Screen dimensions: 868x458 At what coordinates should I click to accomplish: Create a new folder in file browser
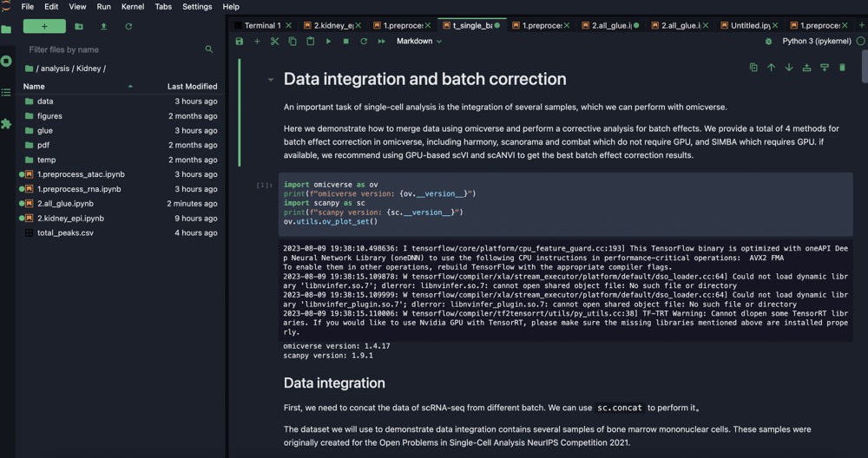79,27
